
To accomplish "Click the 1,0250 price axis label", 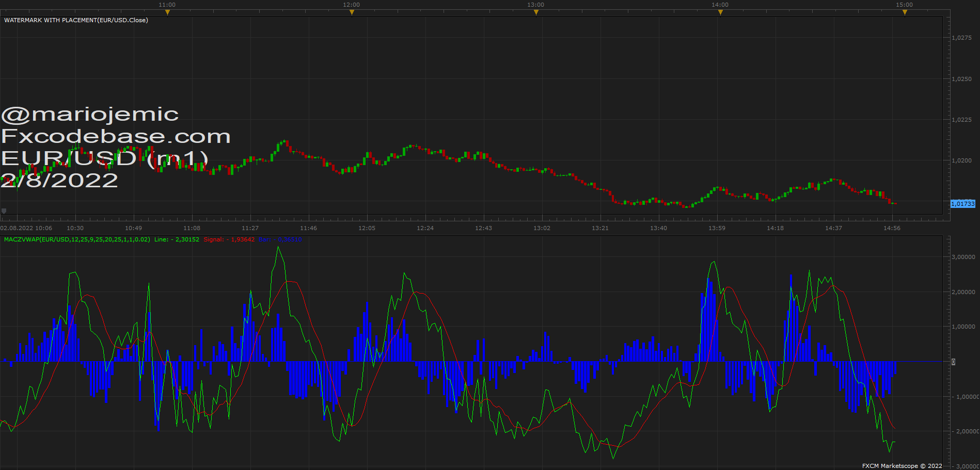I will point(962,79).
